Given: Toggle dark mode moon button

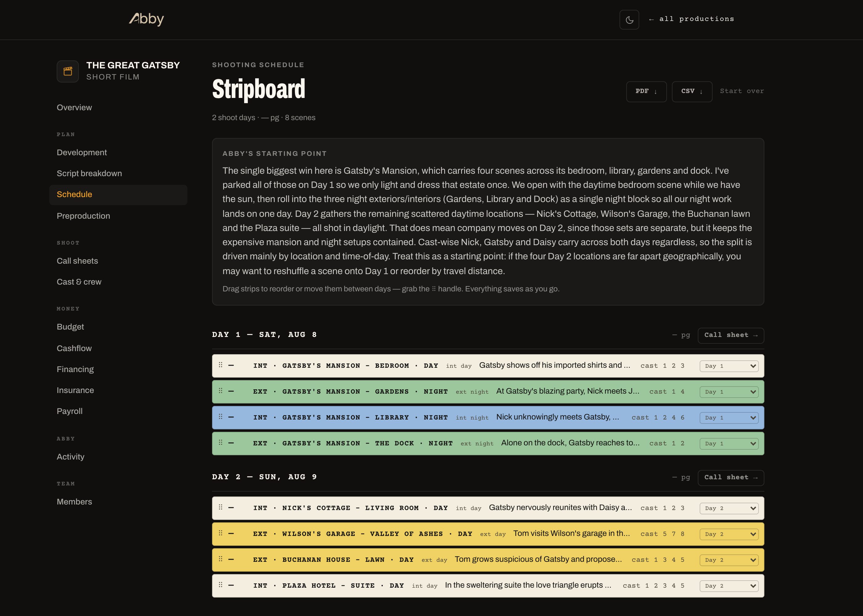Looking at the screenshot, I should (x=629, y=20).
